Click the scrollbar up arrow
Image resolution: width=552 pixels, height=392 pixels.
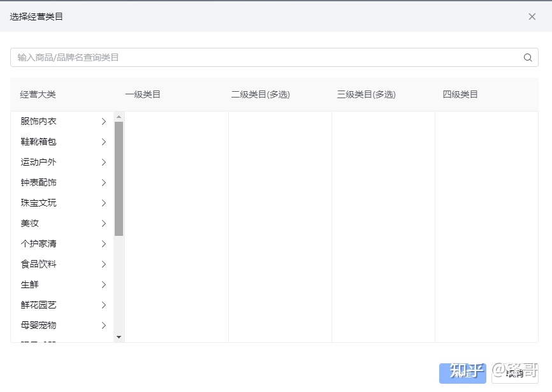pos(119,116)
